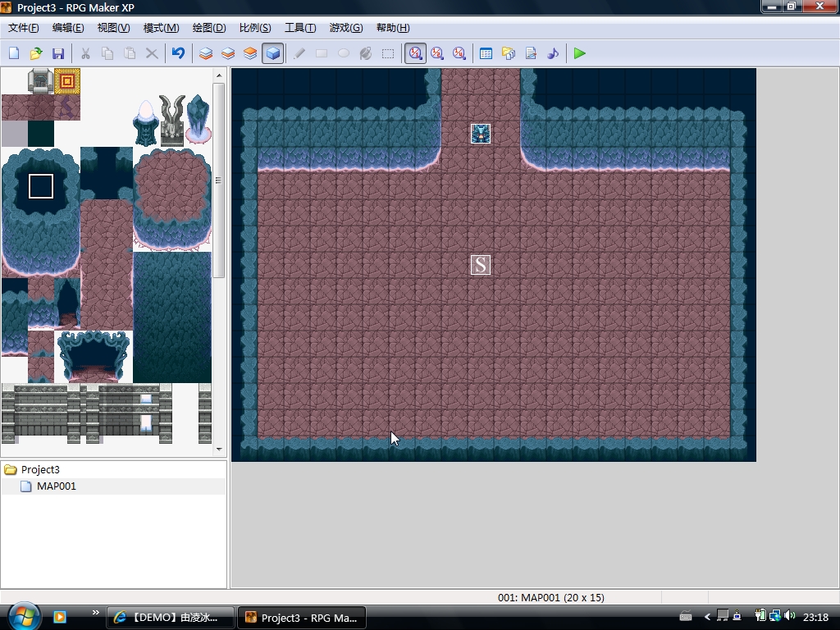The width and height of the screenshot is (840, 630).
Task: Select the dashed-rectangle Selection tool
Action: tap(388, 53)
